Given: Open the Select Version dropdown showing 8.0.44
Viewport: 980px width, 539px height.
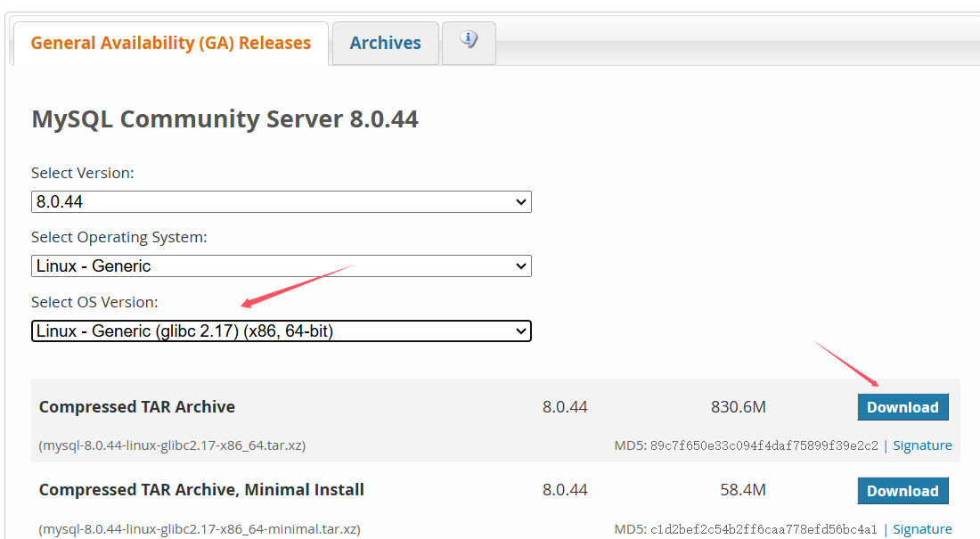Looking at the screenshot, I should pyautogui.click(x=282, y=202).
